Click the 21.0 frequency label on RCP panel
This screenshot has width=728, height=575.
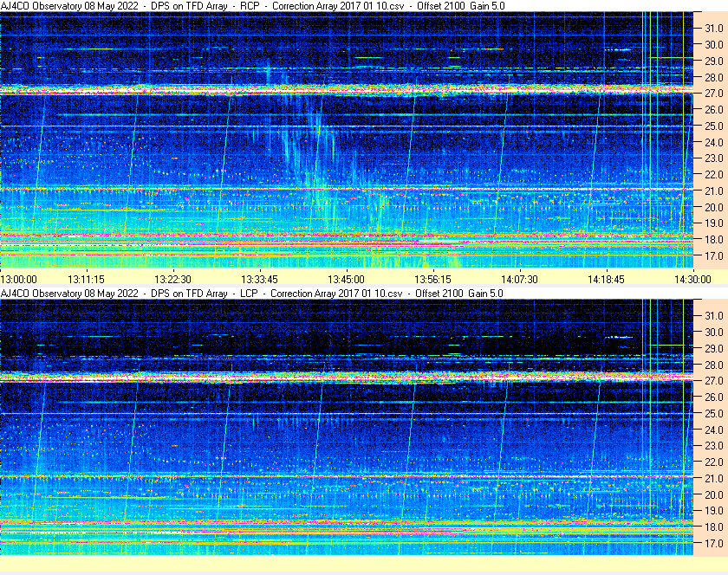[x=713, y=191]
